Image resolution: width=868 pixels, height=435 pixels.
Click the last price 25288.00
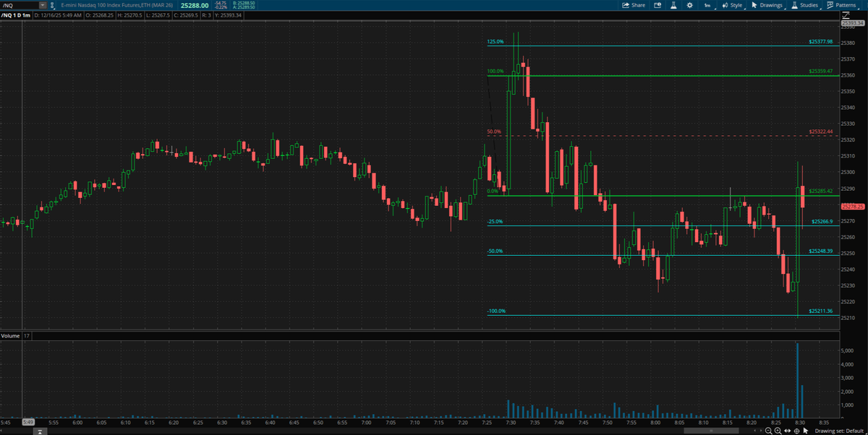point(195,5)
